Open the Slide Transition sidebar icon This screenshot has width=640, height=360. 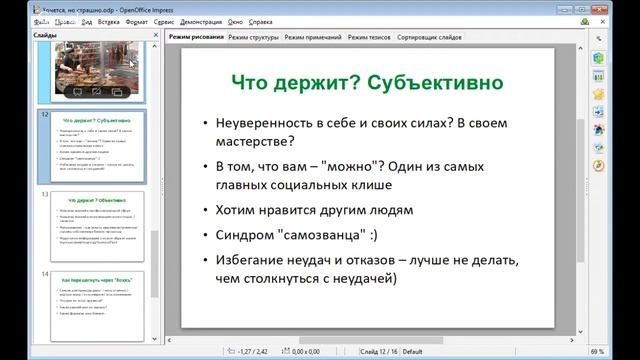598,112
